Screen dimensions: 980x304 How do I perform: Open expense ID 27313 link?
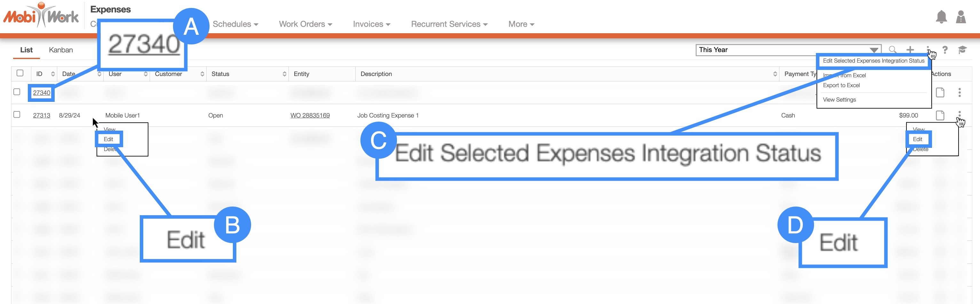click(42, 116)
